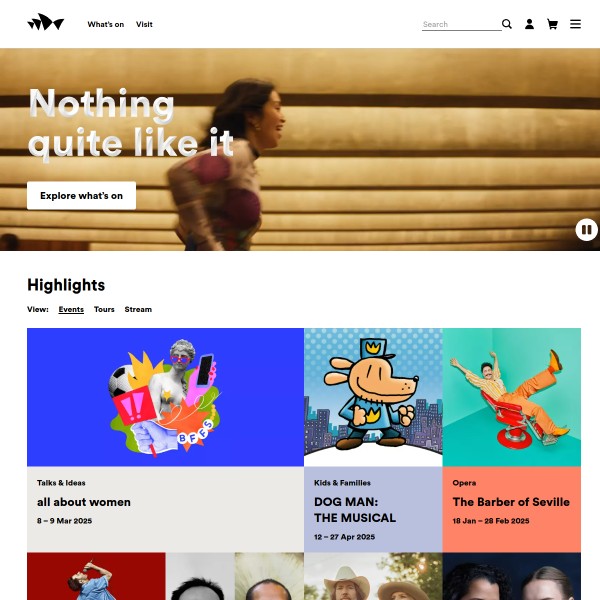Click the Sydney Opera House sails logo
600x600 pixels.
pos(46,22)
